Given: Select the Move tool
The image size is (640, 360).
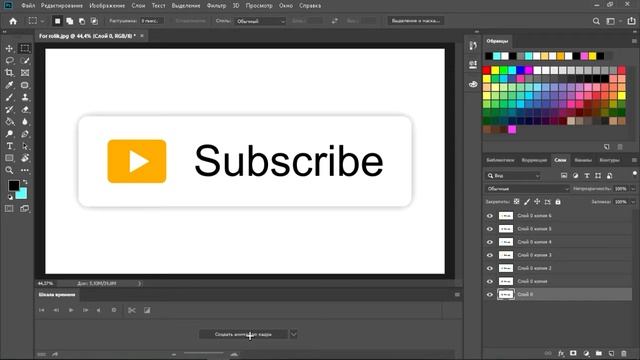Looking at the screenshot, I should pyautogui.click(x=9, y=48).
